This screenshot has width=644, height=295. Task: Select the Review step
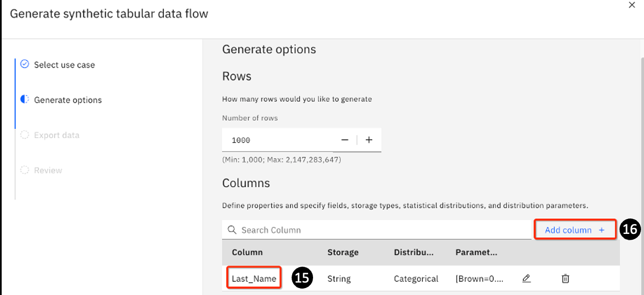pos(48,170)
